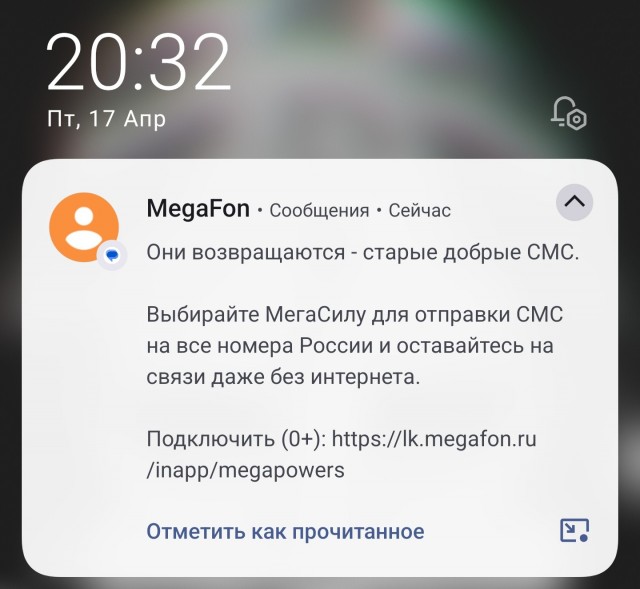Tap the 'Сообщения' app label
This screenshot has width=640, height=589.
319,211
